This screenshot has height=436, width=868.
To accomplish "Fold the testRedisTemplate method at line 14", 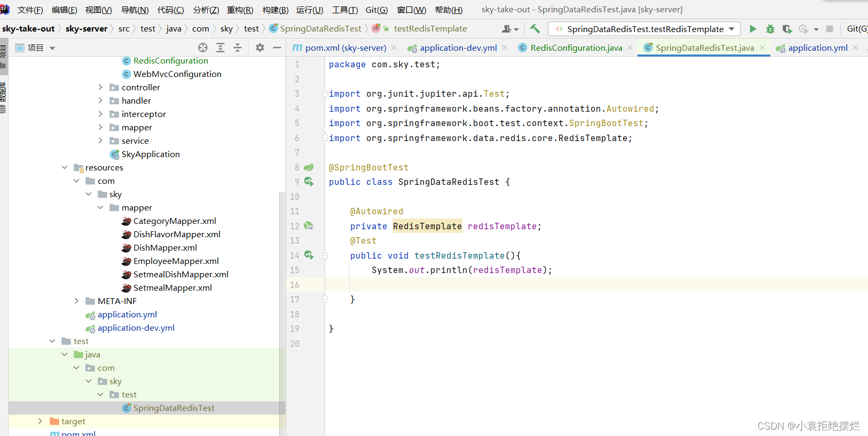I will point(325,256).
